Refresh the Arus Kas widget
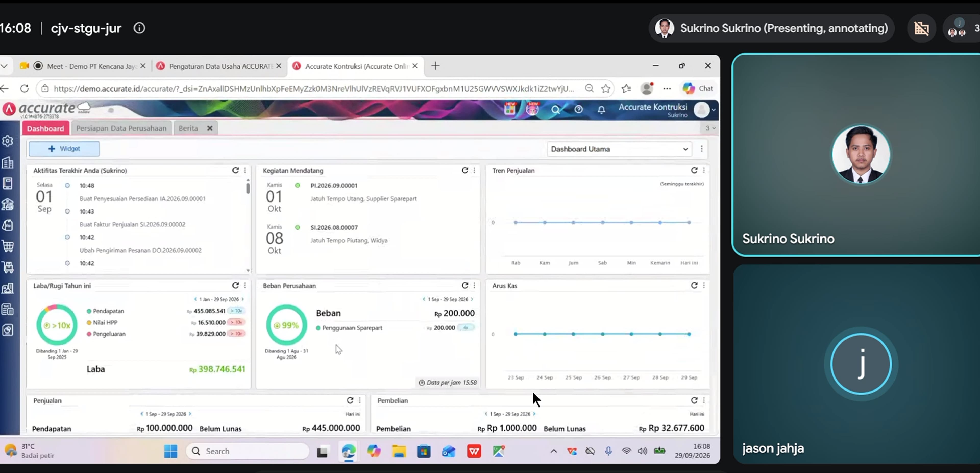The width and height of the screenshot is (980, 473). click(x=694, y=285)
